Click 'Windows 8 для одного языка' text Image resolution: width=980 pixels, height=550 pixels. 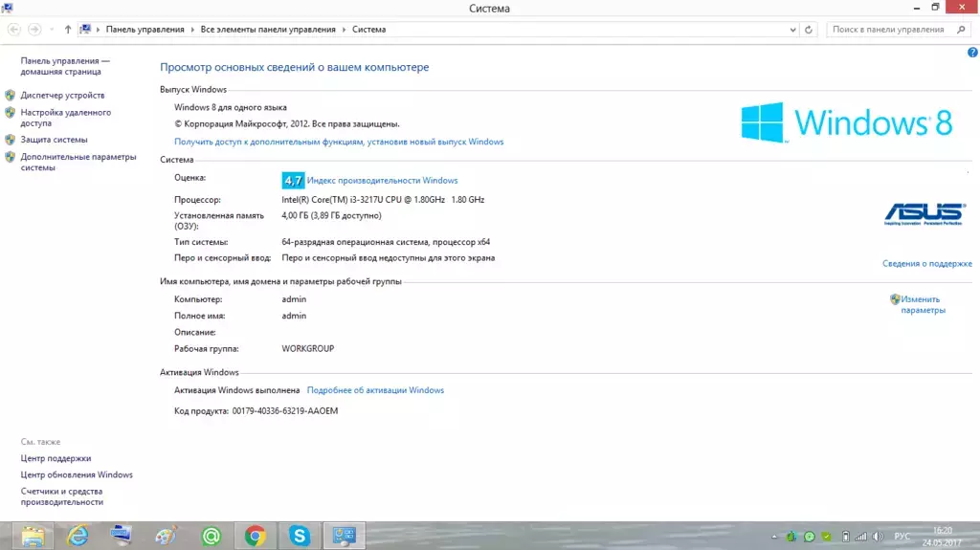pos(230,107)
